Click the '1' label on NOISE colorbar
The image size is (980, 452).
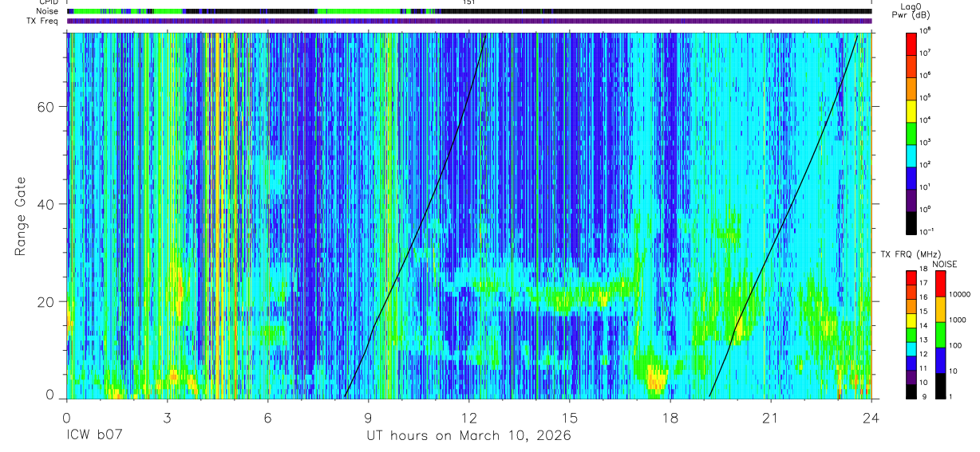coord(951,397)
